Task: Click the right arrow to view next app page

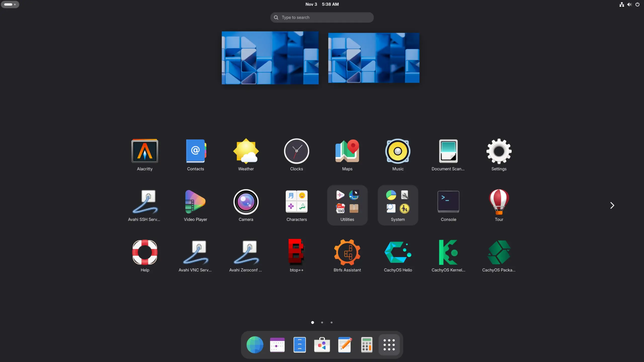Action: pos(612,205)
